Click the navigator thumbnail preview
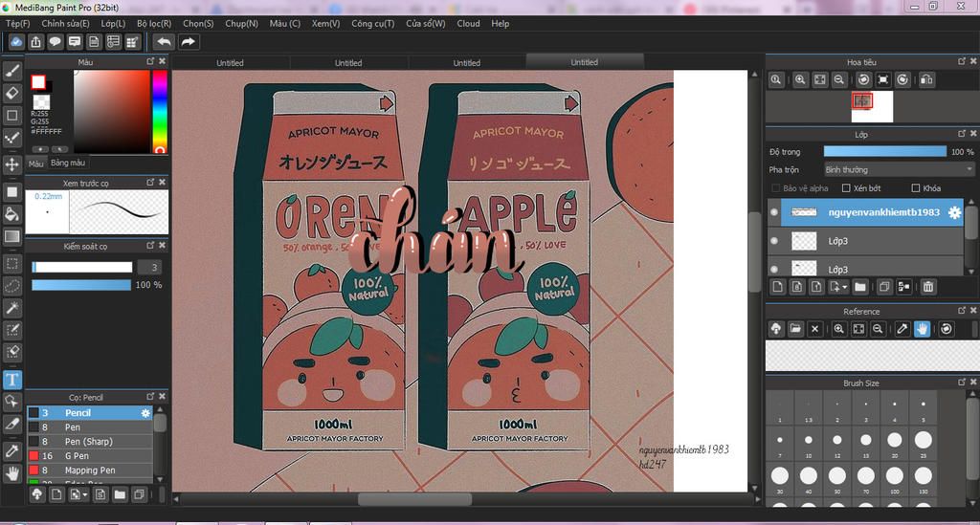 pos(872,106)
